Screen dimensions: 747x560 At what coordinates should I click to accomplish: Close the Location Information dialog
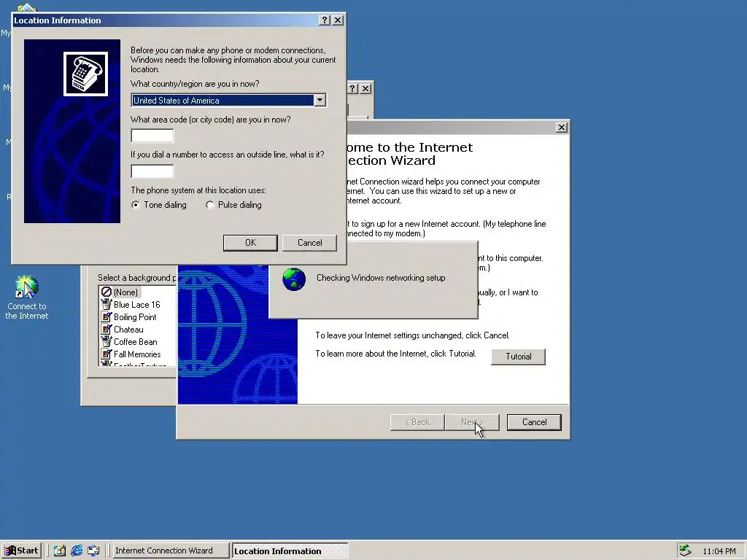[338, 20]
